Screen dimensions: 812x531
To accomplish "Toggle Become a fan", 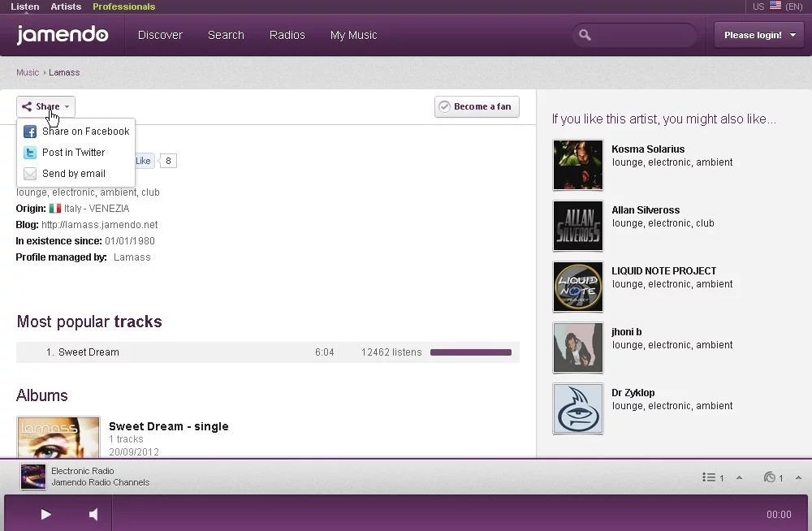I will pyautogui.click(x=477, y=106).
